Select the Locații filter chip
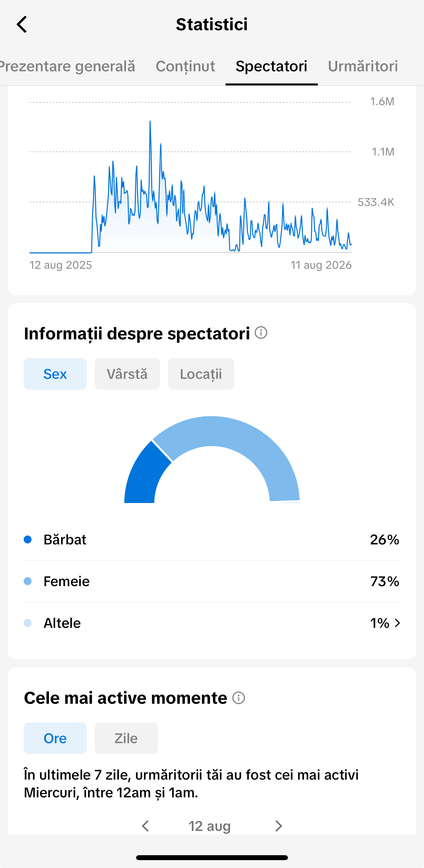The width and height of the screenshot is (424, 868). point(201,374)
